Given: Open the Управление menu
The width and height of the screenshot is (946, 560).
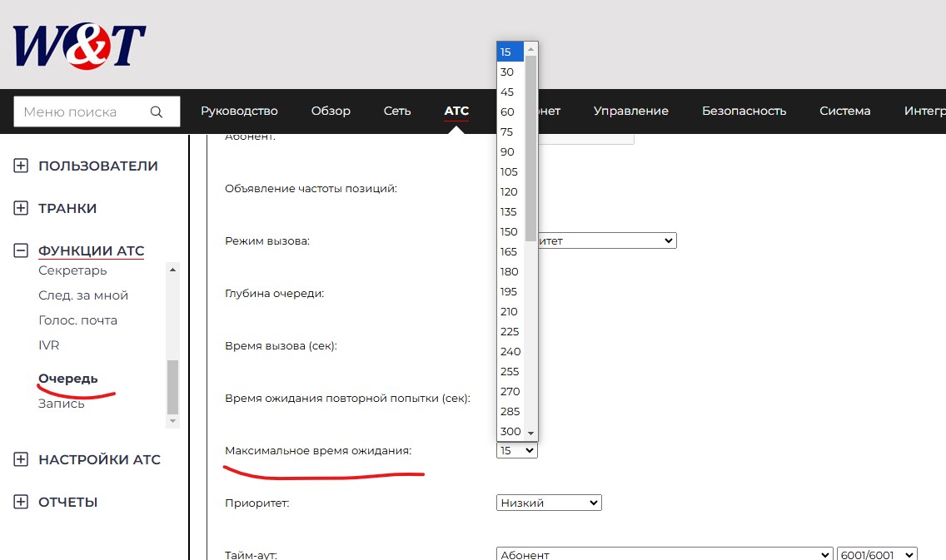Looking at the screenshot, I should [630, 111].
